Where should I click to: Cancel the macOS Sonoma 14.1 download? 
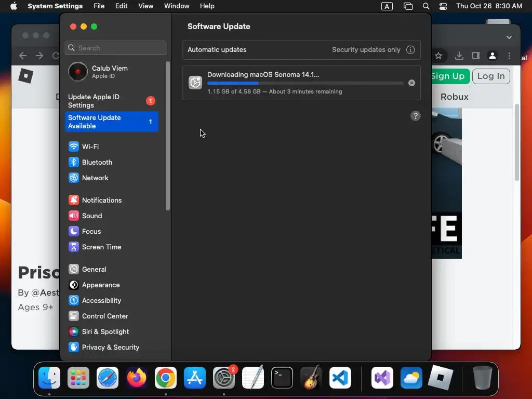pos(411,83)
